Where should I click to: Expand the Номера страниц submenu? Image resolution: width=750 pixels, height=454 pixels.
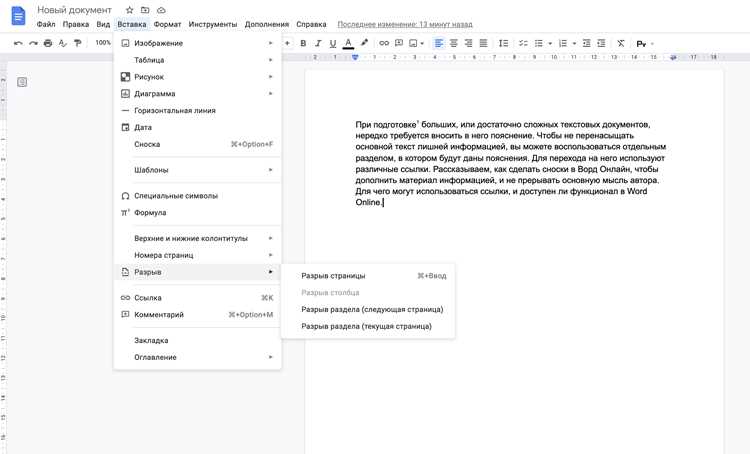(x=198, y=255)
